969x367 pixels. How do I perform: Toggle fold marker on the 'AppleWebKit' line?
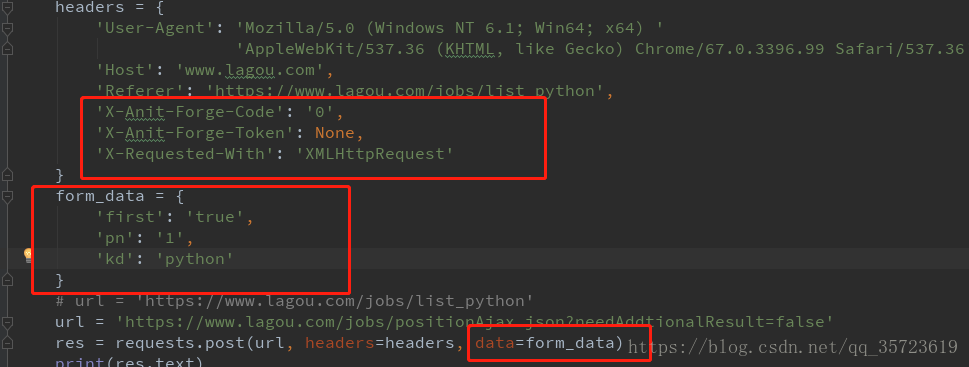(7, 49)
